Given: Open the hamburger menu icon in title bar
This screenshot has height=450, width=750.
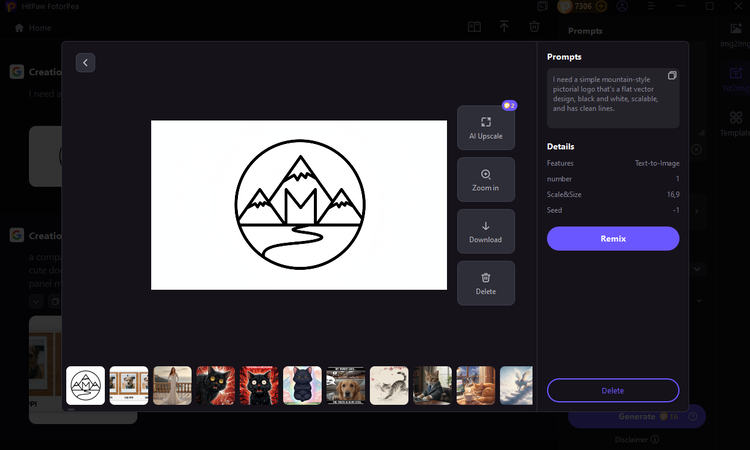Looking at the screenshot, I should point(651,6).
